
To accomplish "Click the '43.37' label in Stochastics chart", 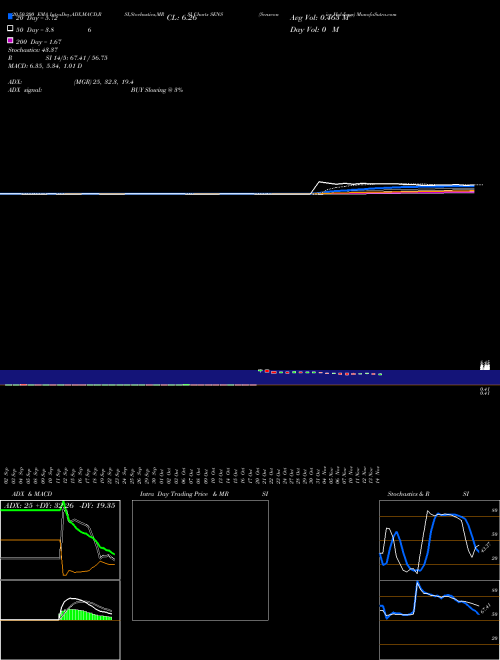I will 485,547.
